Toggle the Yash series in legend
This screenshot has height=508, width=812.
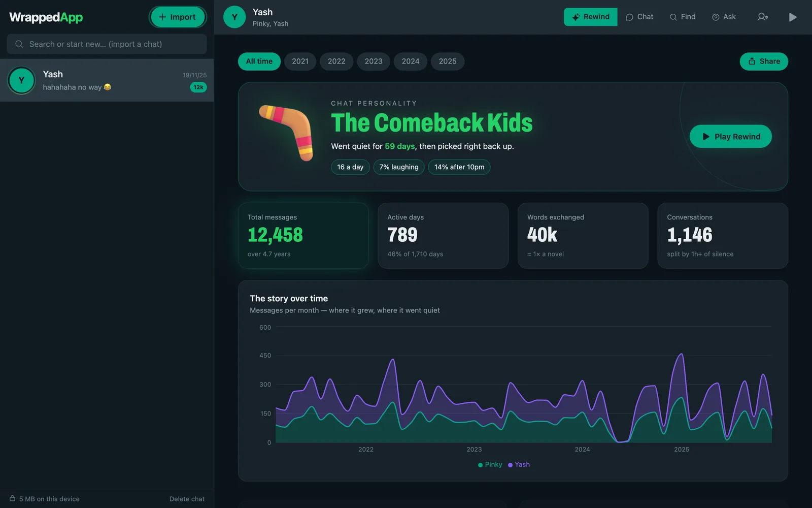pyautogui.click(x=519, y=465)
